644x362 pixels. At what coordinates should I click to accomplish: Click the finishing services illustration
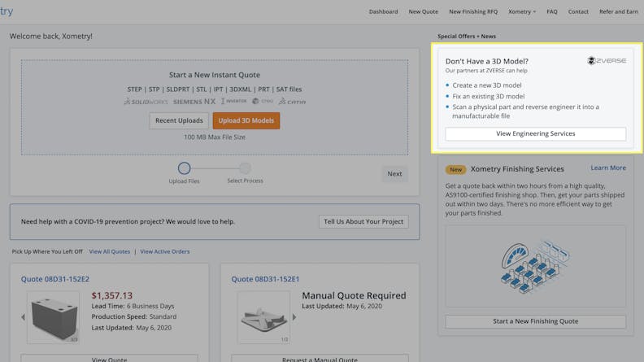pos(535,267)
